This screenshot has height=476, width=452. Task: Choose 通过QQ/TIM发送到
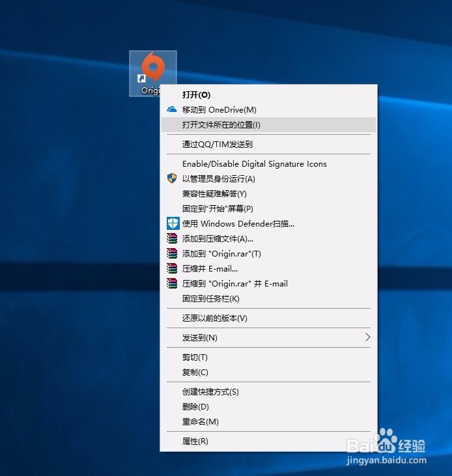pos(268,144)
